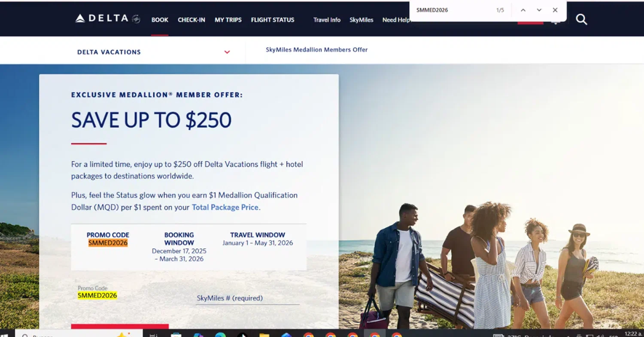This screenshot has width=644, height=337.
Task: Open the BOOK menu
Action: pos(160,20)
